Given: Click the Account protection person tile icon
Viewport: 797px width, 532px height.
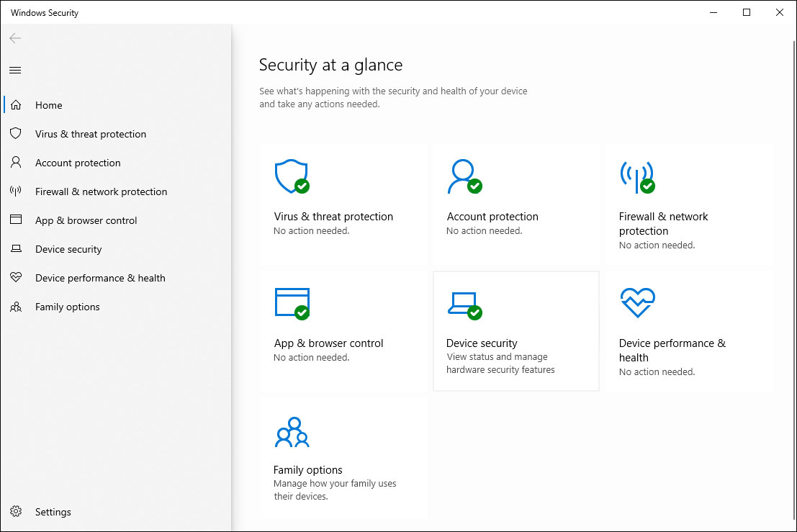Looking at the screenshot, I should [462, 176].
